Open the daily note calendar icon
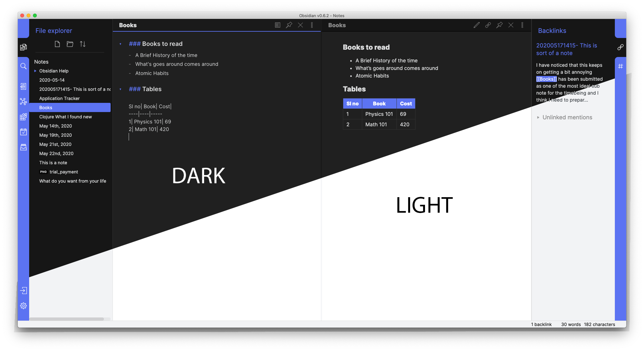The width and height of the screenshot is (644, 351). point(23,132)
